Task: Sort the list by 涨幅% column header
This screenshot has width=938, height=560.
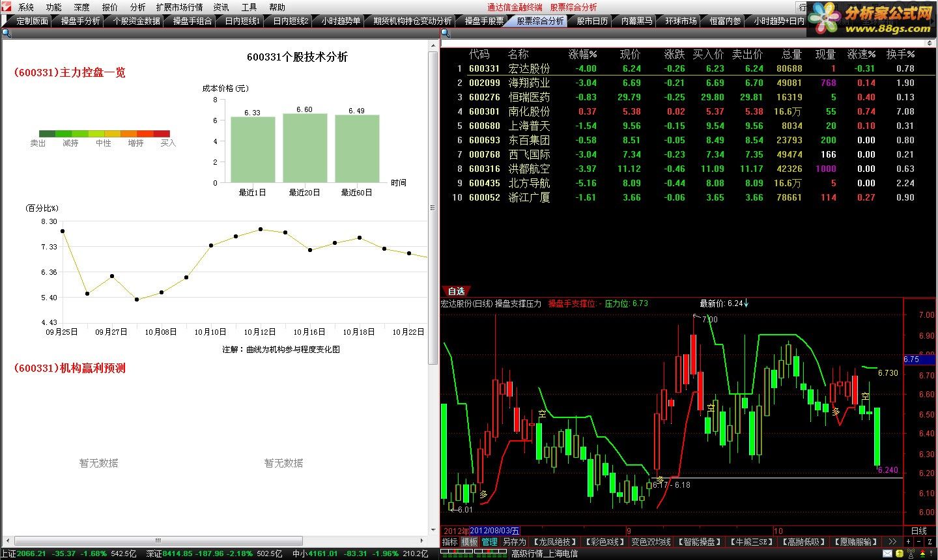Action: coord(582,54)
